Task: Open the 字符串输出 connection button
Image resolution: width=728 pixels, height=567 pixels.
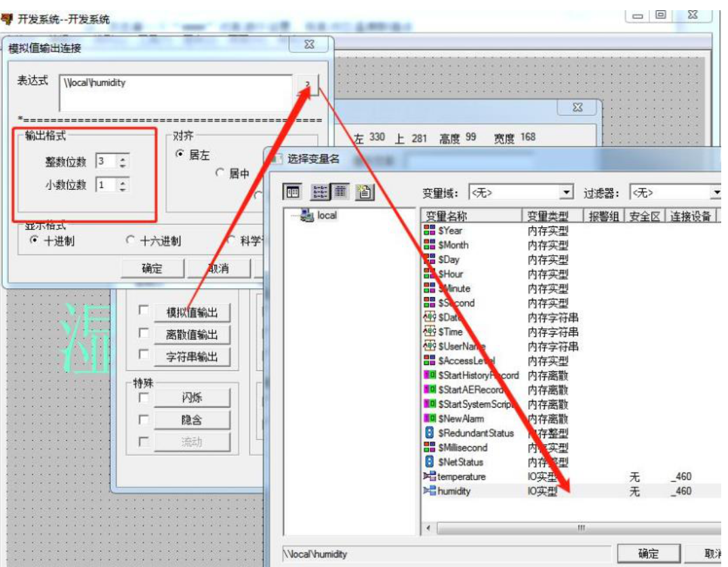Action: pyautogui.click(x=193, y=356)
